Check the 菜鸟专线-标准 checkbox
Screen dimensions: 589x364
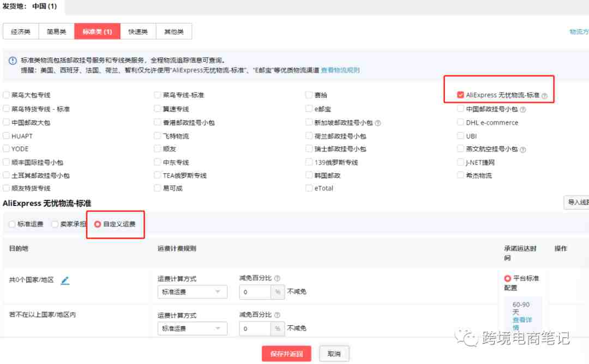click(158, 95)
